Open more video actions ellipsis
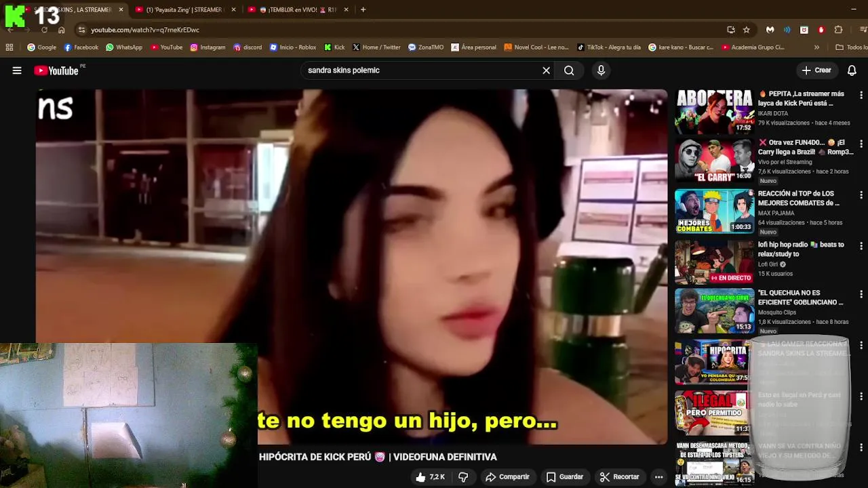Screen dimensions: 868x488 658,477
